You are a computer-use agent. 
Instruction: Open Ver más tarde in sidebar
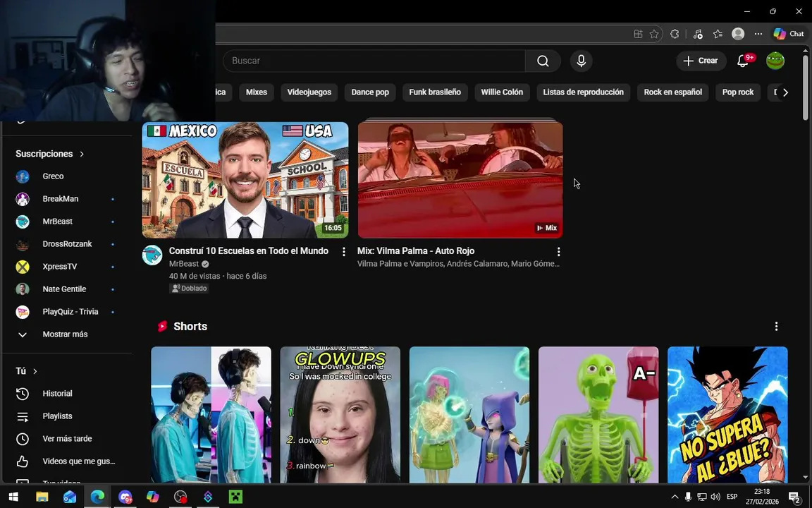point(67,439)
